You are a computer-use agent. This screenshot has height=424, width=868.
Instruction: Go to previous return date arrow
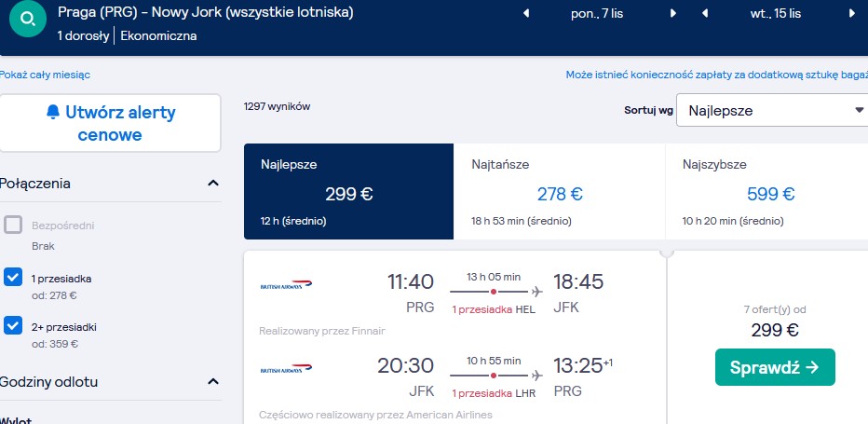705,14
